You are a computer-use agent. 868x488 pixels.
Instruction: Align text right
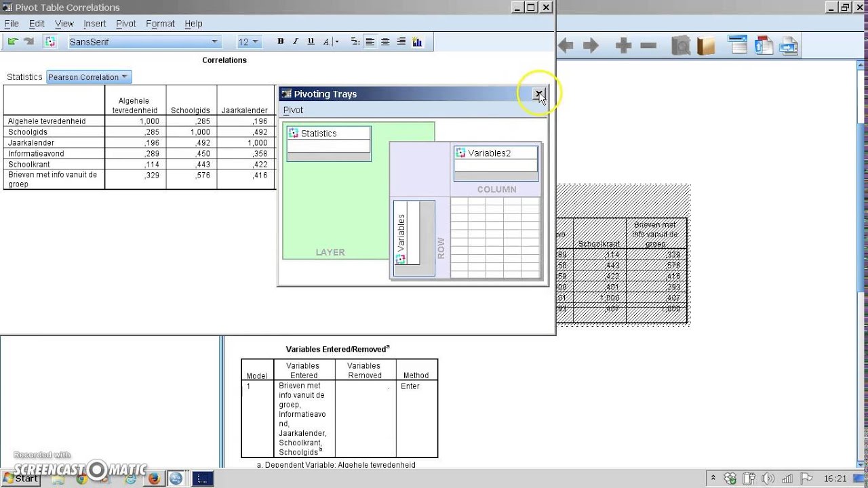(401, 41)
